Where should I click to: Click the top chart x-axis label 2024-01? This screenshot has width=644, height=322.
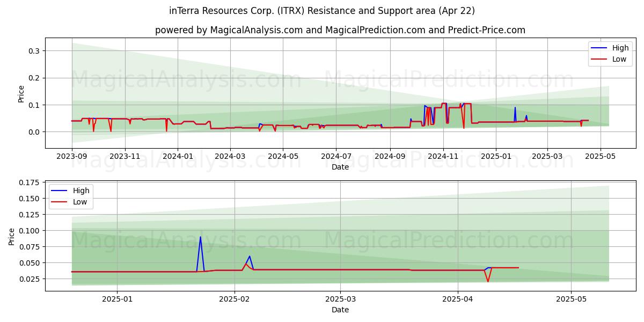(x=177, y=156)
